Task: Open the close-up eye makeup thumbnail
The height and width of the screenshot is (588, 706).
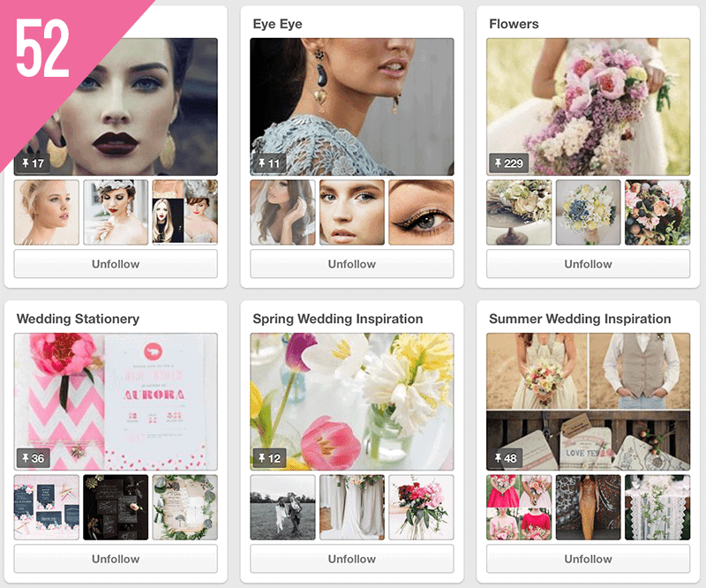Action: pos(421,213)
